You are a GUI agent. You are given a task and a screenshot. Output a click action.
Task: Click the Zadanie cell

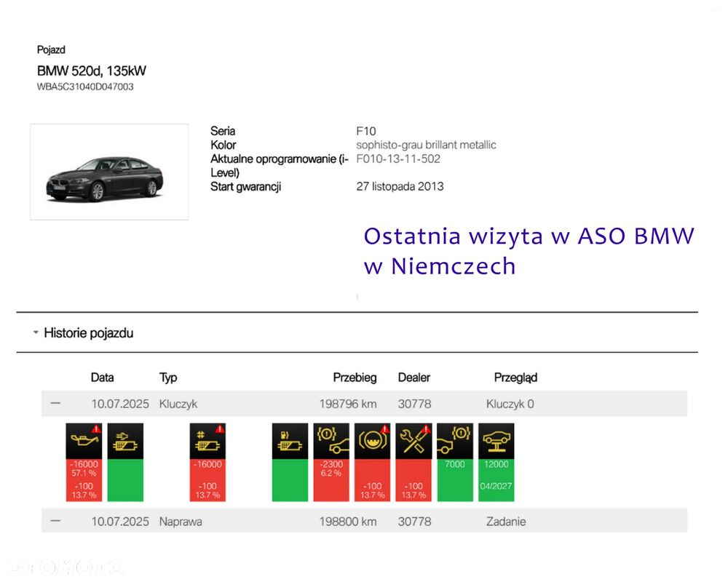tap(506, 521)
